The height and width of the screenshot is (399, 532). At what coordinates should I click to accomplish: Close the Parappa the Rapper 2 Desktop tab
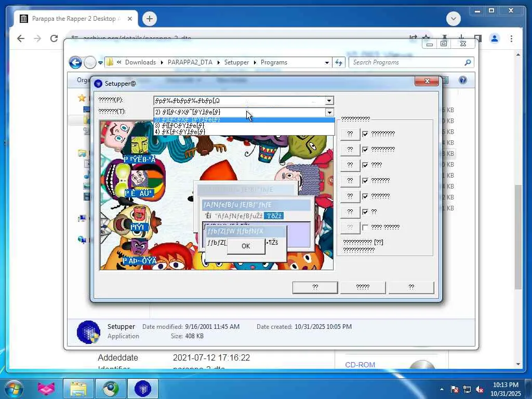click(x=129, y=19)
